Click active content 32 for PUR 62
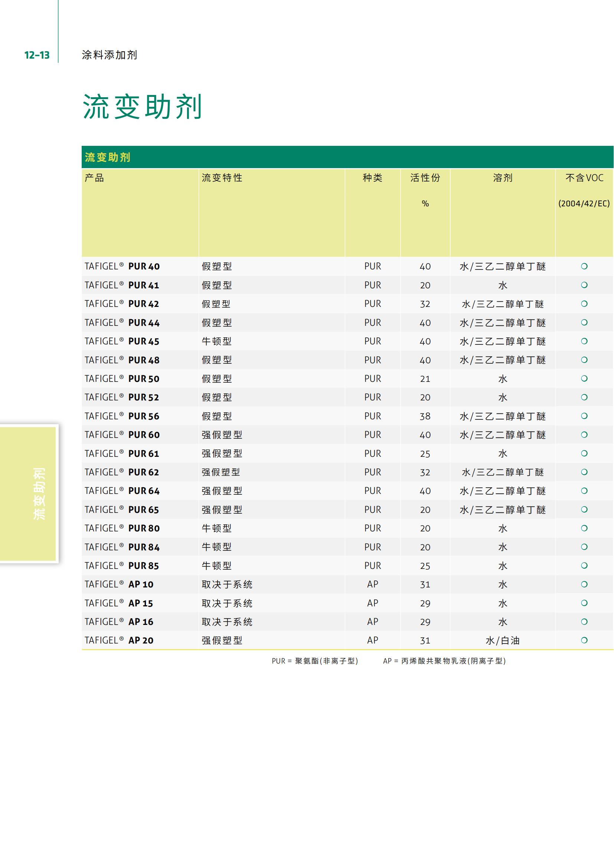Image resolution: width=614 pixels, height=868 pixels. click(x=425, y=472)
